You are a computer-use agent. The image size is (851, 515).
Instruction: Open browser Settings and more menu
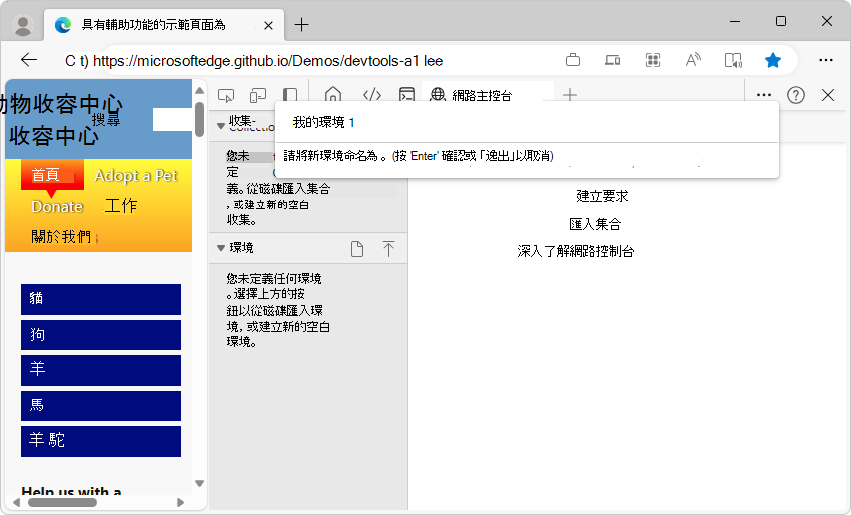(x=825, y=60)
